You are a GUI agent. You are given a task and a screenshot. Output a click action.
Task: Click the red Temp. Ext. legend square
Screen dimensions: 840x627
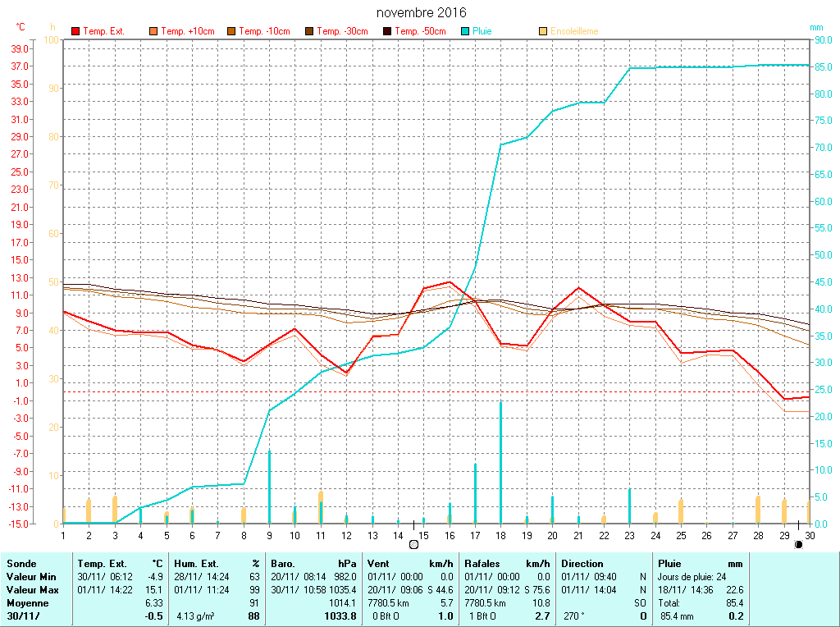(76, 32)
